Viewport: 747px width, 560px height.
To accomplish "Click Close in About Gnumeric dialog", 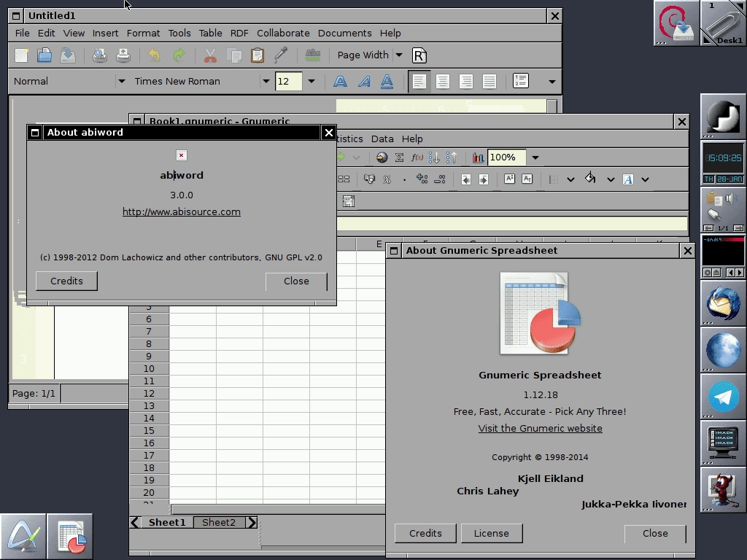I will coord(655,533).
